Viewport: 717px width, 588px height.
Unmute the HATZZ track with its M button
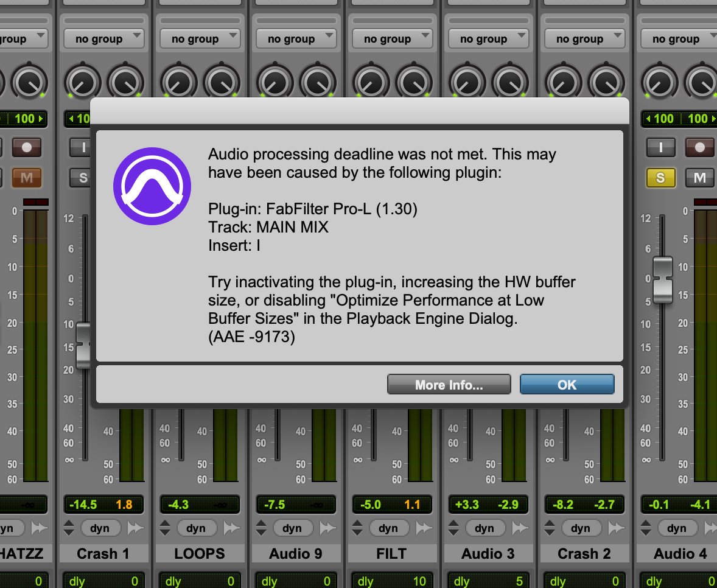[x=27, y=177]
